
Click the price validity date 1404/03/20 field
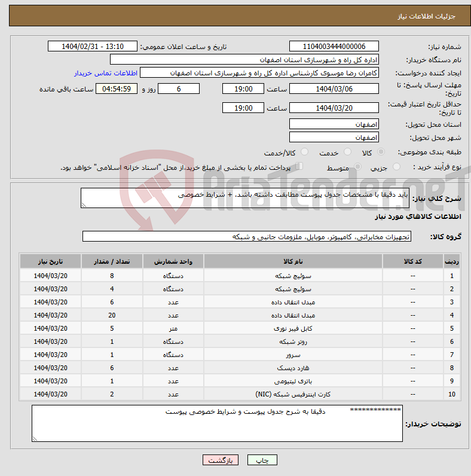point(334,108)
